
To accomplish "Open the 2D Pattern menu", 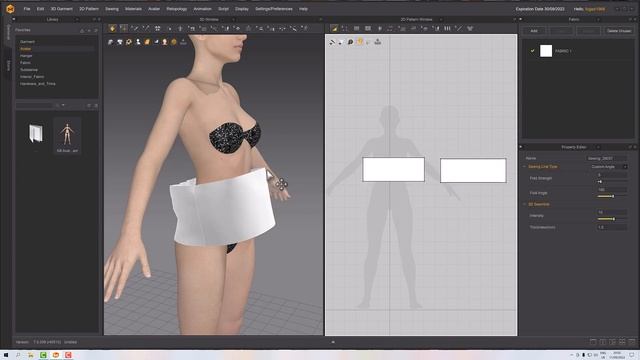I will click(89, 9).
